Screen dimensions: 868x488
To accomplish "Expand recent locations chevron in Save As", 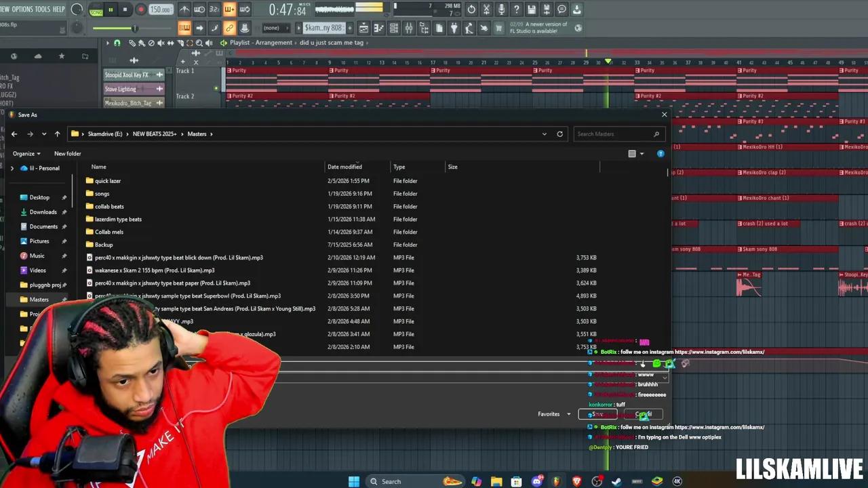I will click(44, 134).
